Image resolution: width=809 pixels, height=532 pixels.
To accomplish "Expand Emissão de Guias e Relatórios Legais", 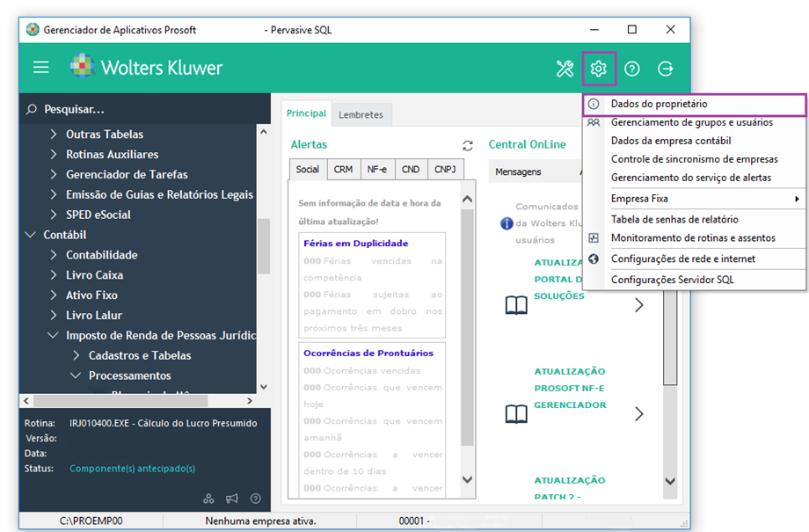I will tap(54, 194).
